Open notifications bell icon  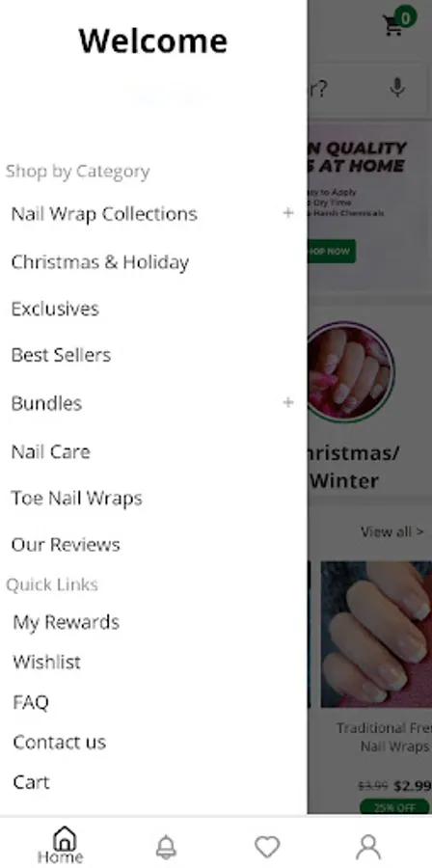(x=166, y=847)
